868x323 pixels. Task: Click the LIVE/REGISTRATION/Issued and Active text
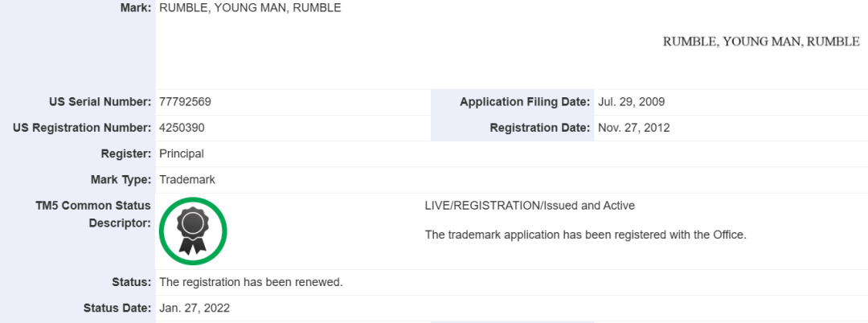point(530,206)
